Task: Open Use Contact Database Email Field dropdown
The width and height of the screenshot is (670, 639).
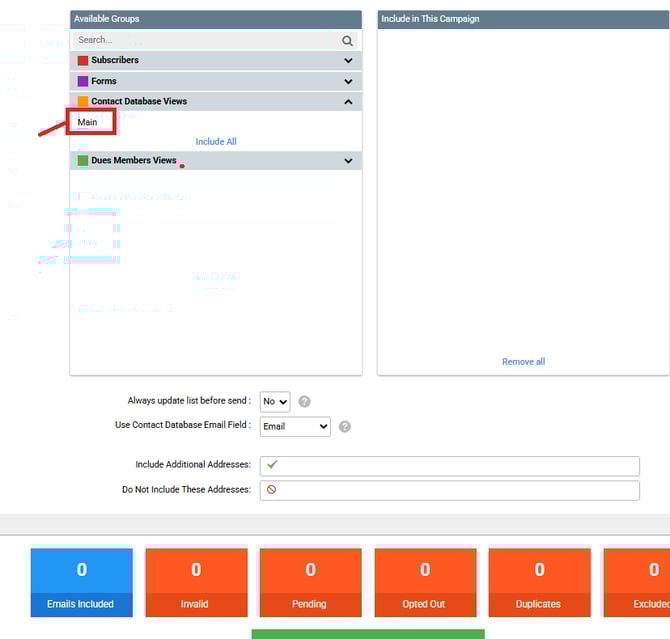Action: point(295,426)
